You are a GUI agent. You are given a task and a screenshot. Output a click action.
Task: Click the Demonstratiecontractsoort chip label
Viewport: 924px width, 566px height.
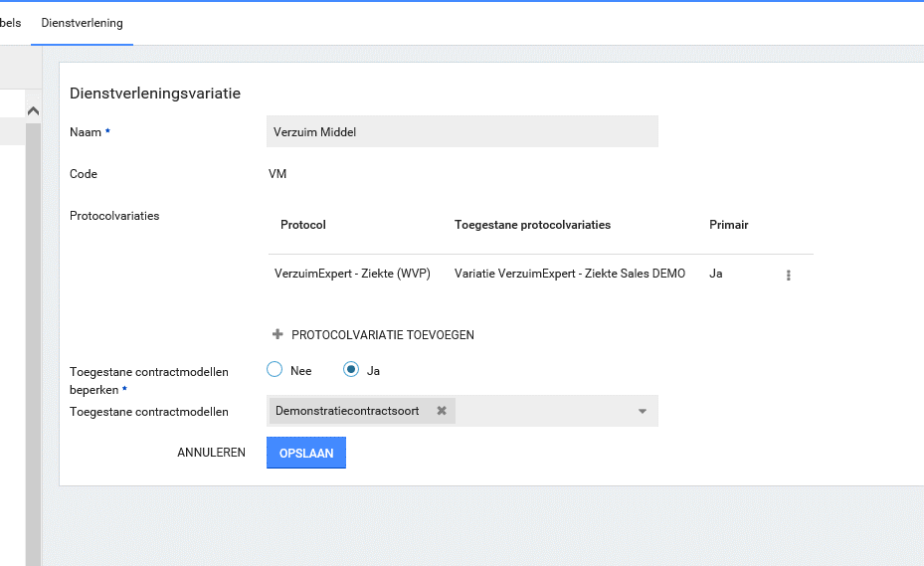coord(347,411)
